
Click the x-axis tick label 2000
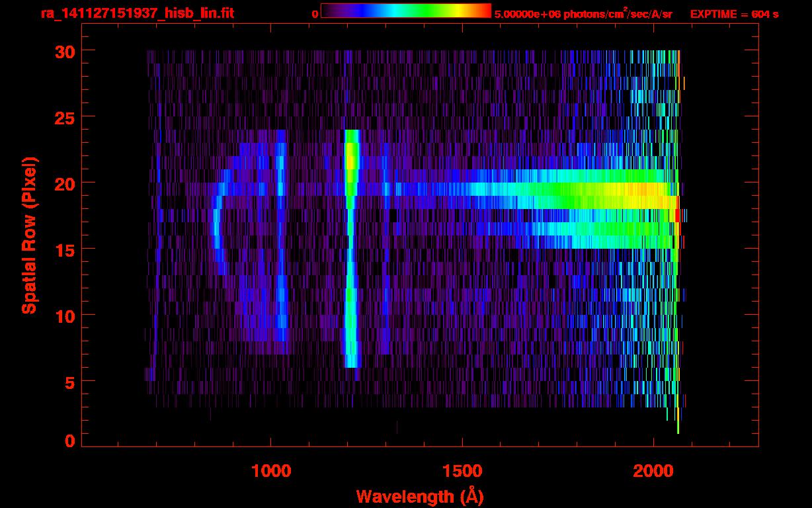point(653,471)
